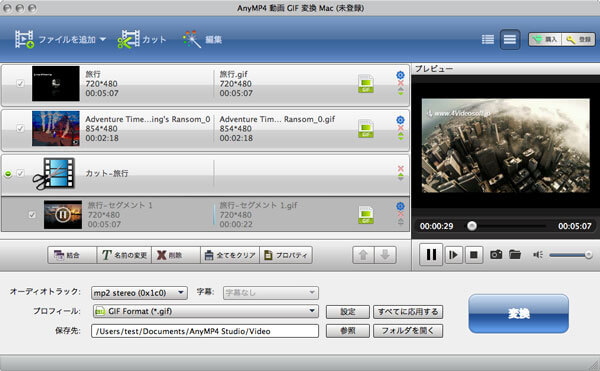Click the 00:05:07 total time in preview
The height and width of the screenshot is (371, 600).
574,226
